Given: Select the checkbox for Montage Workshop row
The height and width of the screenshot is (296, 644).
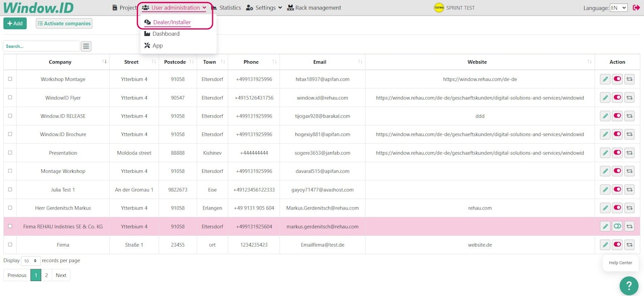Looking at the screenshot, I should click(10, 171).
